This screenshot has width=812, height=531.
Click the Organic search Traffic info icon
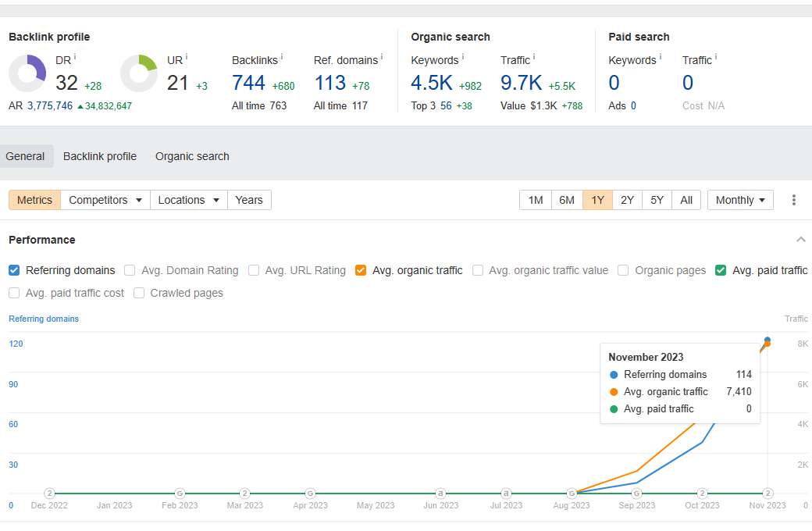[x=534, y=56]
